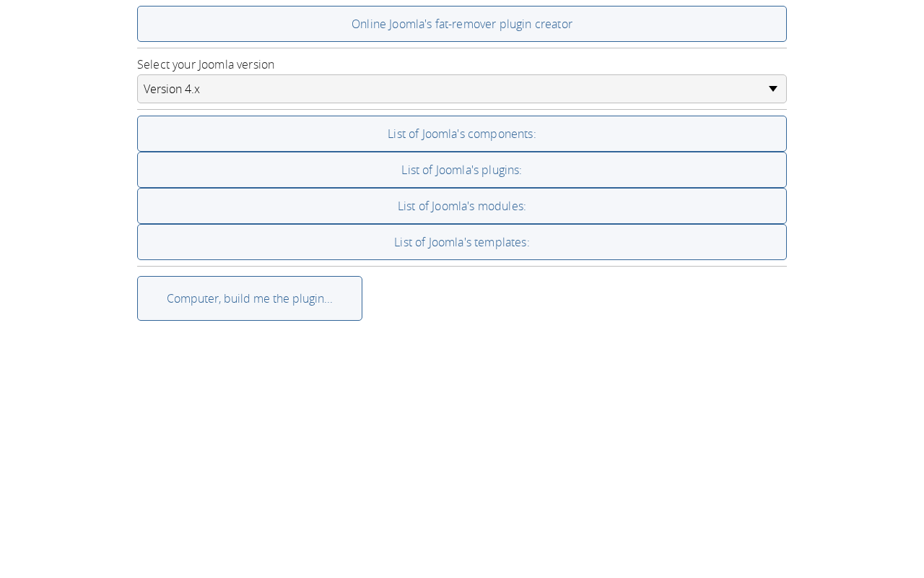
Task: Build the fat-remover plugin
Action: pos(250,298)
